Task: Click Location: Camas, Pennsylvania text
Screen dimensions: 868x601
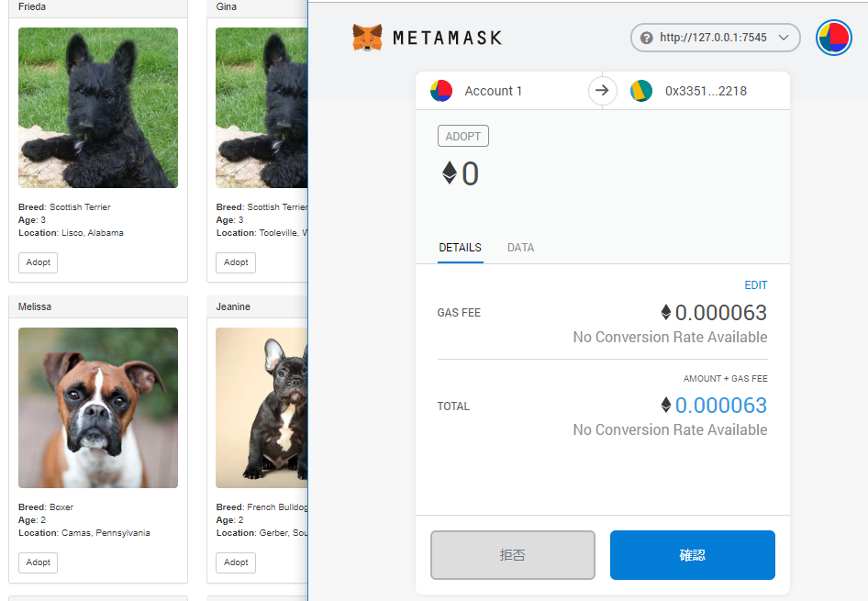Action: (x=84, y=533)
